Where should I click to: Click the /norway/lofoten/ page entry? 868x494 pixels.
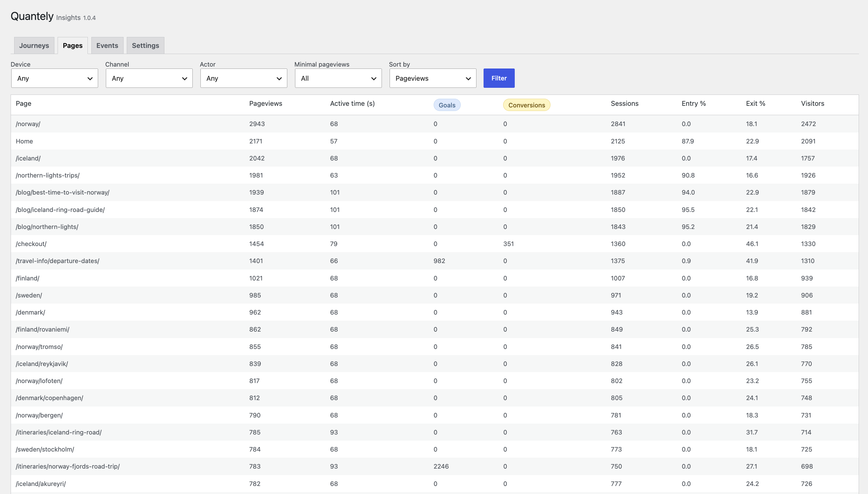coord(39,381)
